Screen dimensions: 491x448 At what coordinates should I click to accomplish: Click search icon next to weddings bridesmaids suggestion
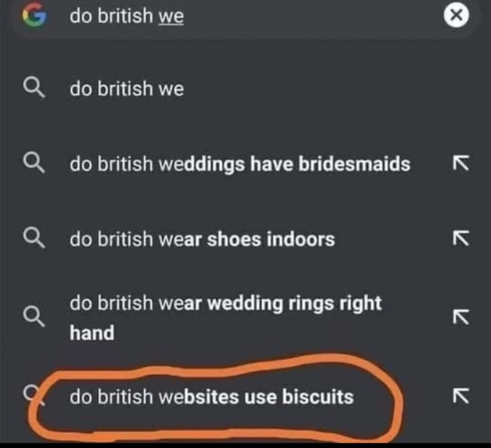34,163
